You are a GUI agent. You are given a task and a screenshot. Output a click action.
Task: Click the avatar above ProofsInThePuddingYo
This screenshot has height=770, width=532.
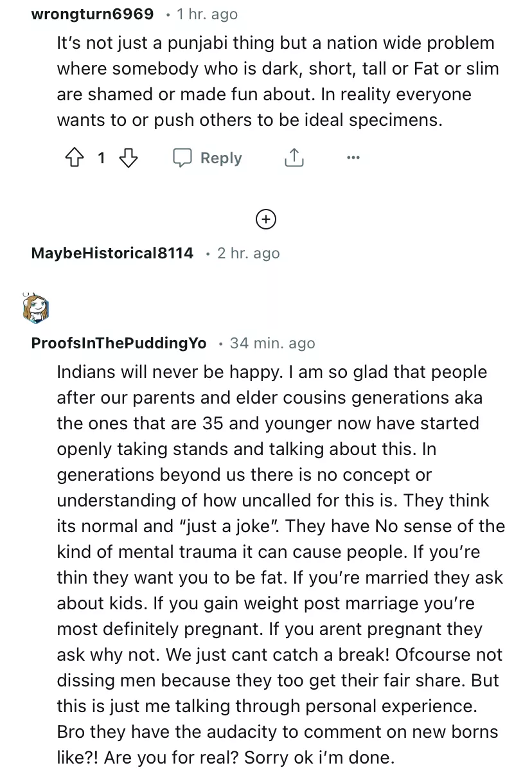tap(35, 309)
